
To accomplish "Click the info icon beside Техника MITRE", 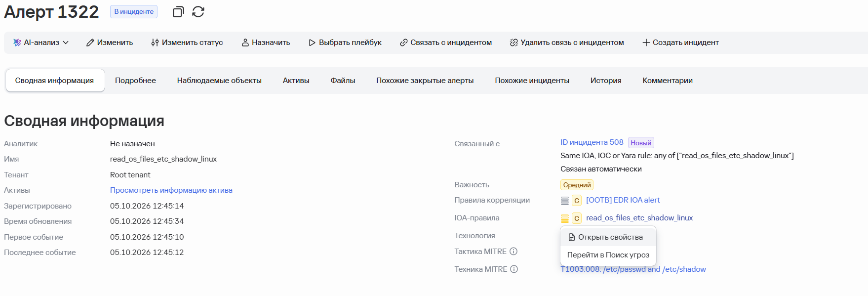I will pos(514,269).
